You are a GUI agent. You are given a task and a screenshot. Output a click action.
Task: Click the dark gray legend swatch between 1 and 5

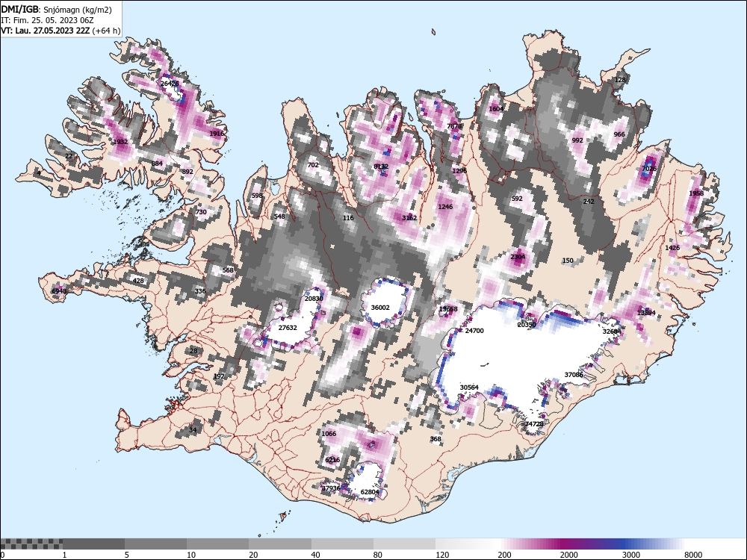coord(93,544)
